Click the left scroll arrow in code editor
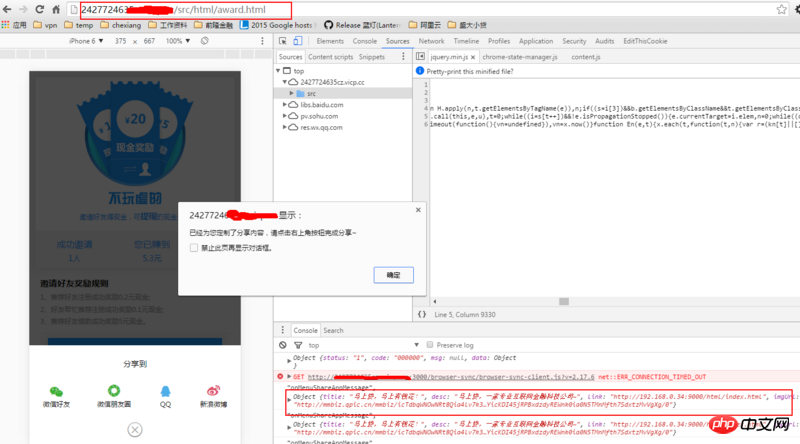Screen dimensions: 800x444 click(435, 302)
